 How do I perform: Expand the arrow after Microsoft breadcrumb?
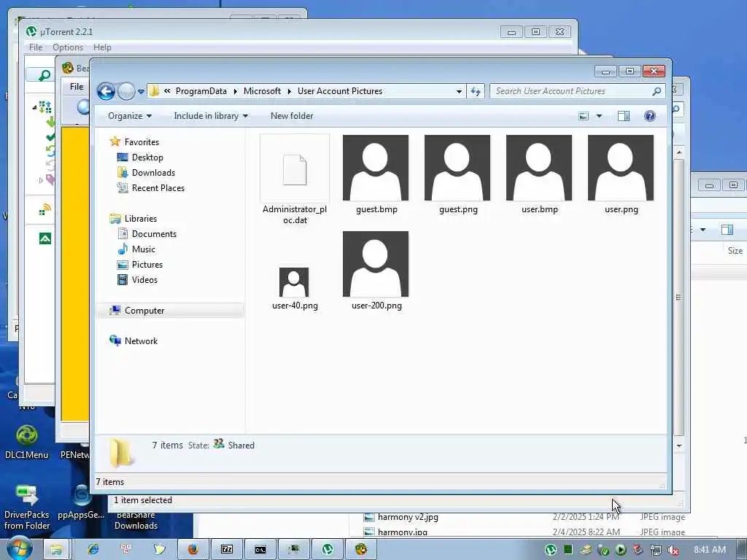coord(289,91)
